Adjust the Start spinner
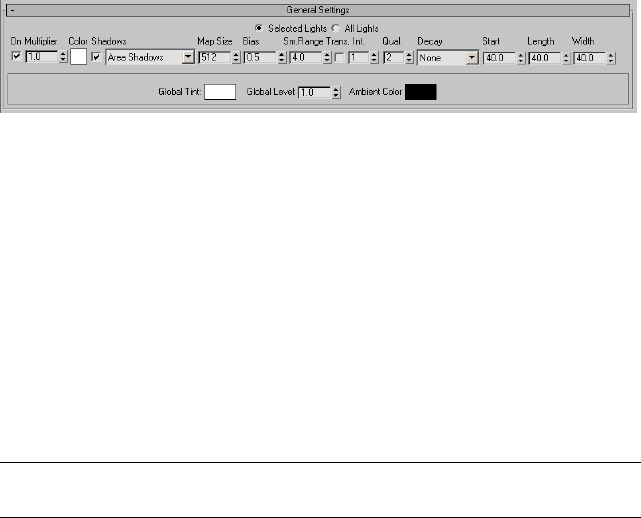 pyautogui.click(x=520, y=58)
